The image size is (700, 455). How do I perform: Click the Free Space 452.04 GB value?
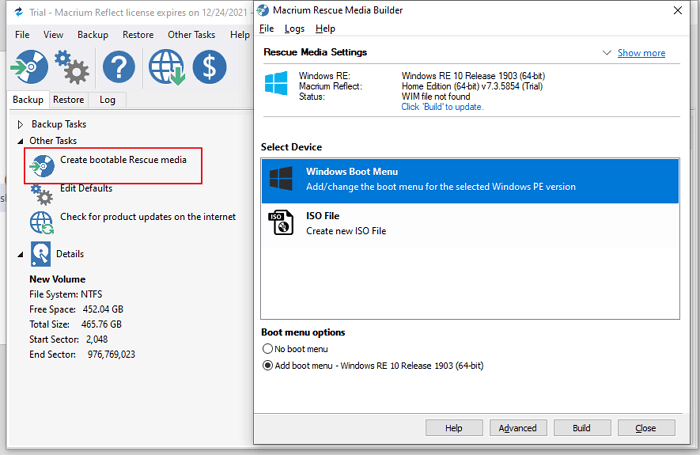(x=103, y=309)
